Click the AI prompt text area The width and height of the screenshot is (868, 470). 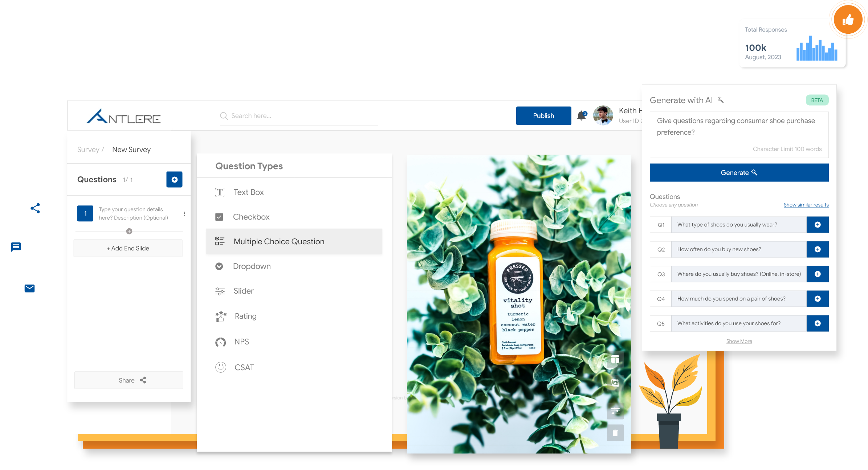tap(739, 134)
